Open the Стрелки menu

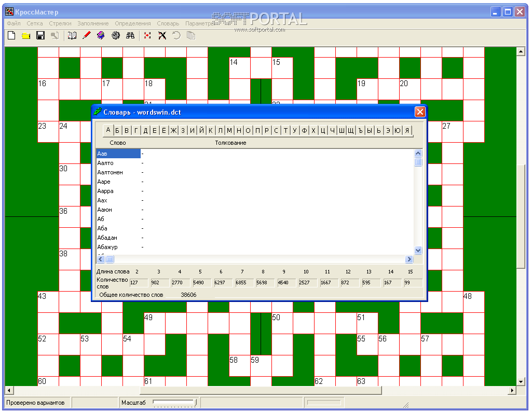point(60,23)
